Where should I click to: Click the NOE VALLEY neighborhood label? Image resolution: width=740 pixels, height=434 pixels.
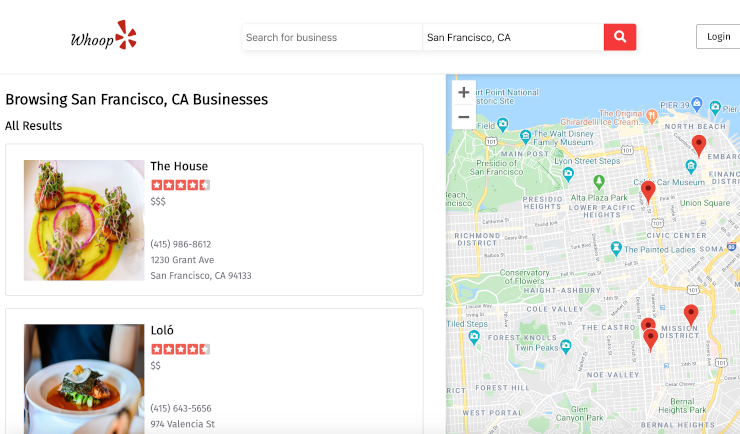tap(613, 375)
